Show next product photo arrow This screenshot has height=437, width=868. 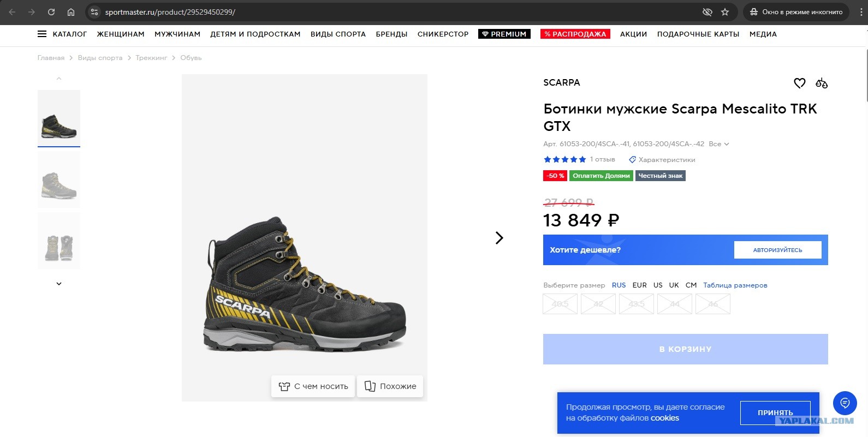(x=499, y=238)
